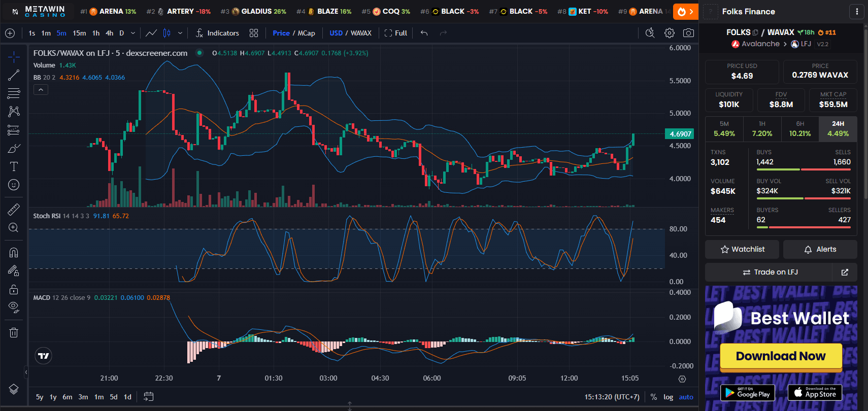The height and width of the screenshot is (411, 868).
Task: Select the ruler measure tool
Action: (x=14, y=209)
